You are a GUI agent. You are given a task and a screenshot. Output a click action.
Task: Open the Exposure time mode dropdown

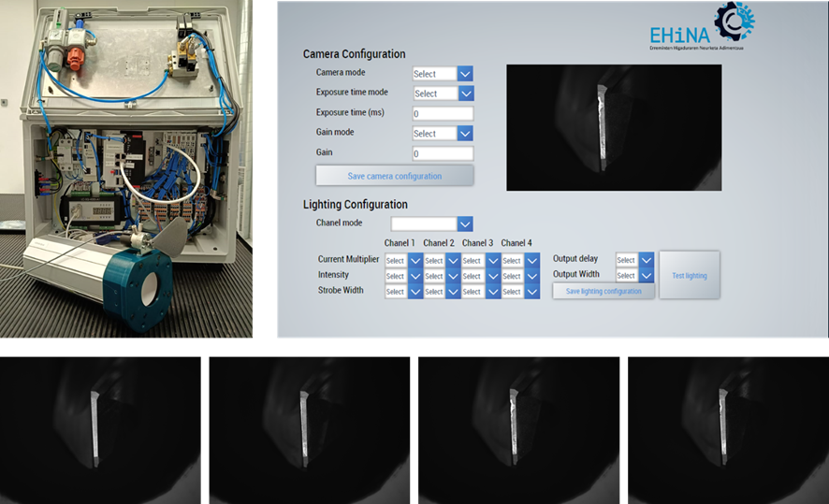click(x=444, y=94)
